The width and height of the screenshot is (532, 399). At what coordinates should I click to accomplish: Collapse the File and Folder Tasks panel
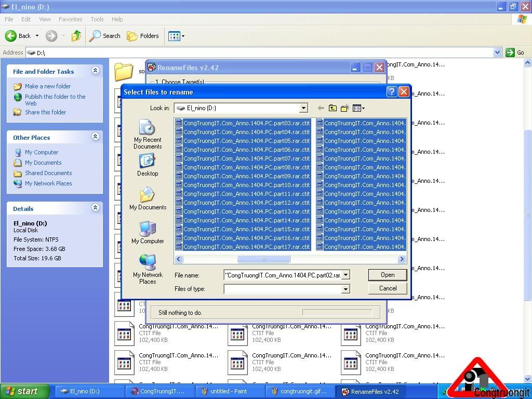click(x=95, y=71)
